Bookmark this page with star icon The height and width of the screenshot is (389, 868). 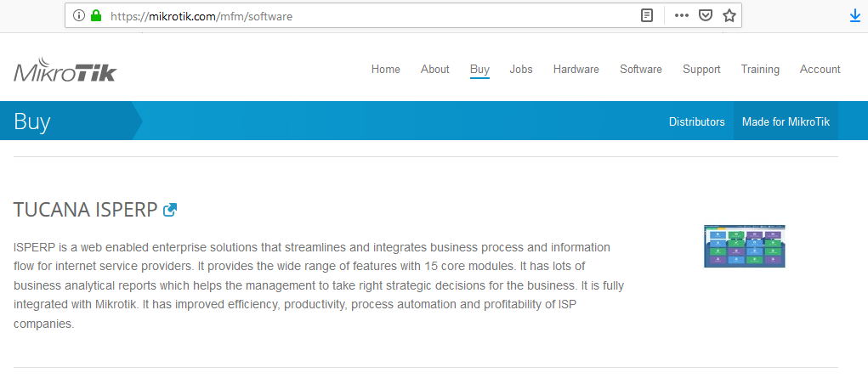[x=729, y=16]
